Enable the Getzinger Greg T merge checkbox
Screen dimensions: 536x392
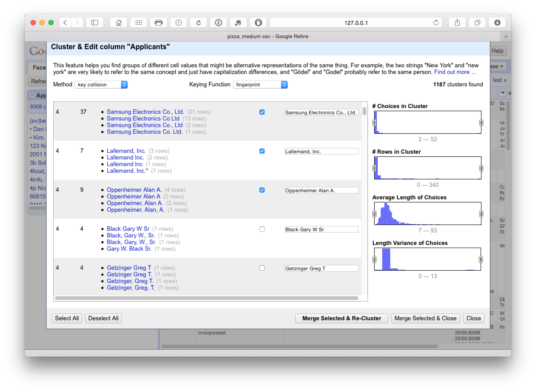tap(262, 268)
